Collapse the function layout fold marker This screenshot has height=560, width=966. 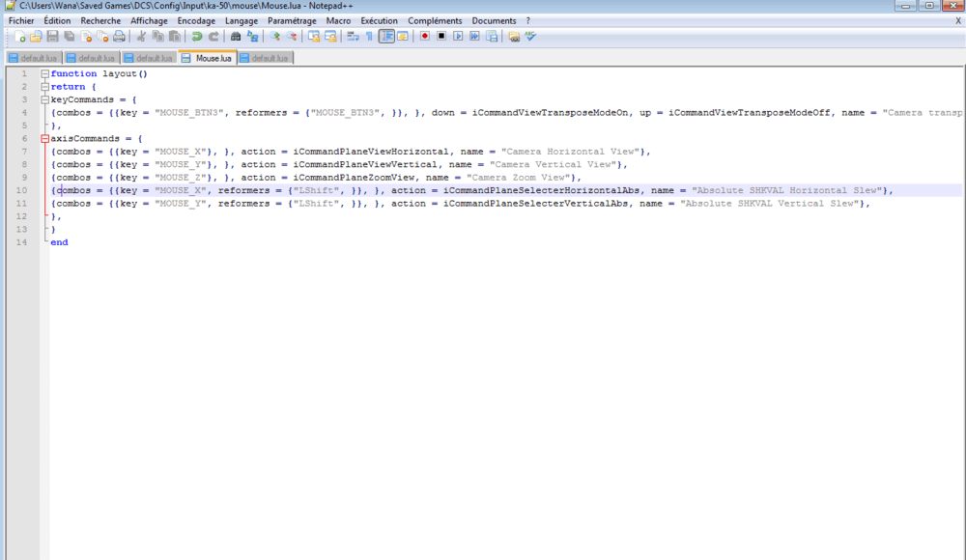point(43,73)
